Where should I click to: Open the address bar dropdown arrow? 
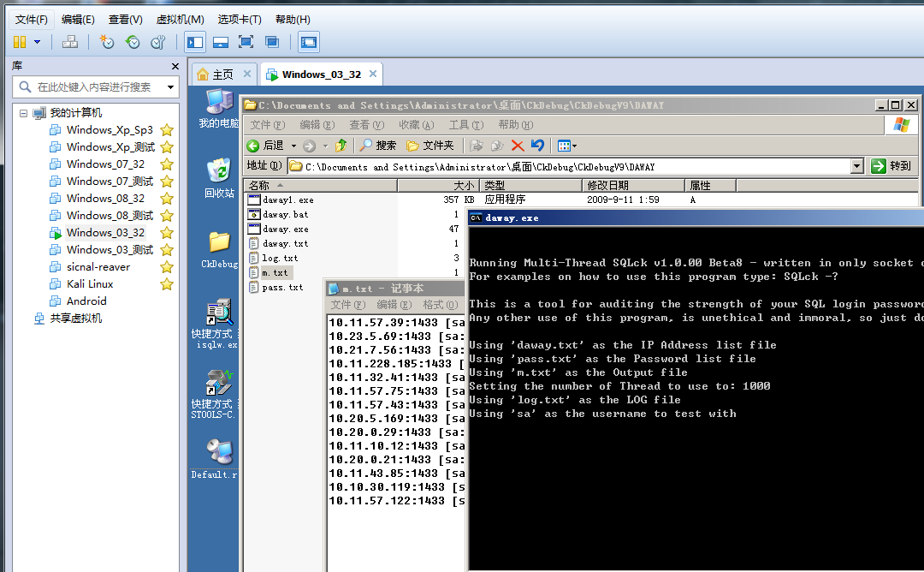click(857, 166)
